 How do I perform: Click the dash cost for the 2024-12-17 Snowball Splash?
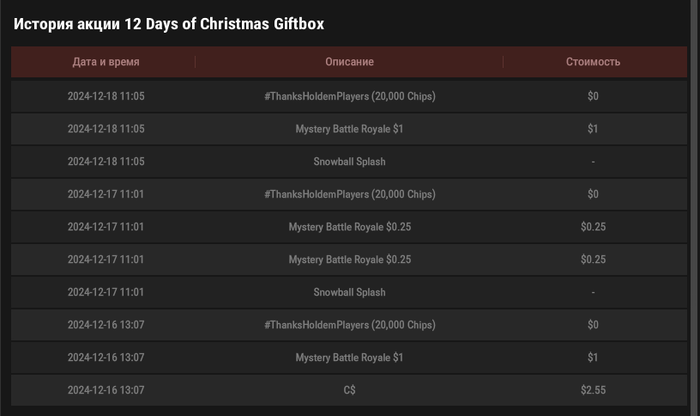pos(593,292)
